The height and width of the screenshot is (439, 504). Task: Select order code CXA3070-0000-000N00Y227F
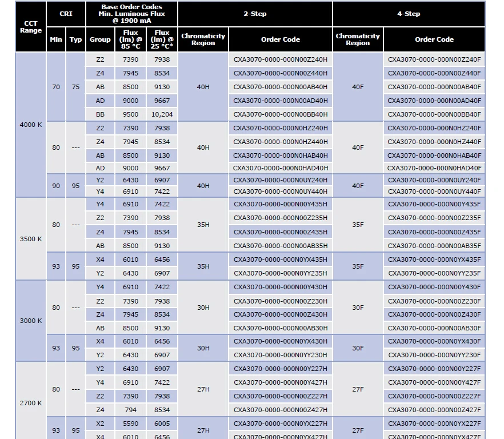click(434, 369)
